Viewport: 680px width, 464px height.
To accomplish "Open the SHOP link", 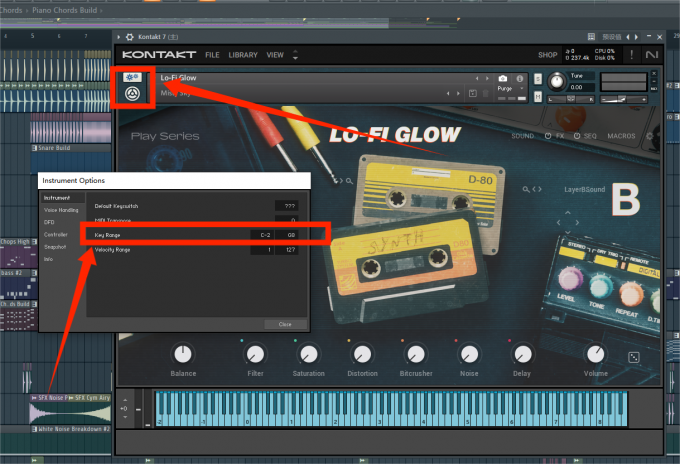I will point(547,55).
